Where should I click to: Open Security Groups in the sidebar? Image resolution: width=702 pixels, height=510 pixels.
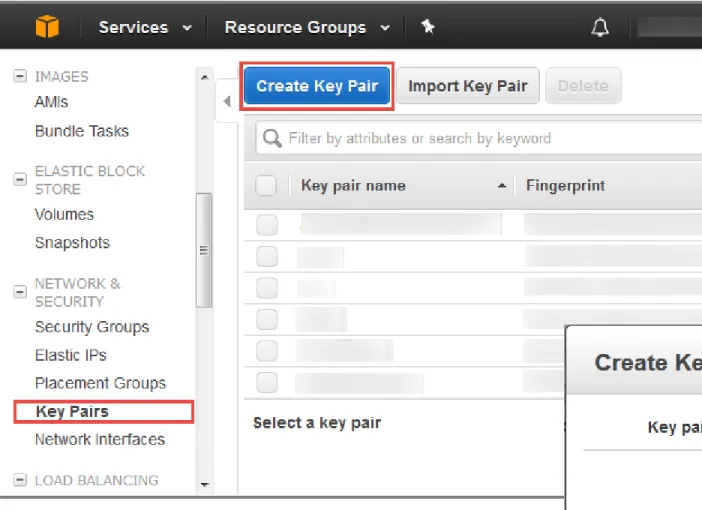click(x=92, y=327)
